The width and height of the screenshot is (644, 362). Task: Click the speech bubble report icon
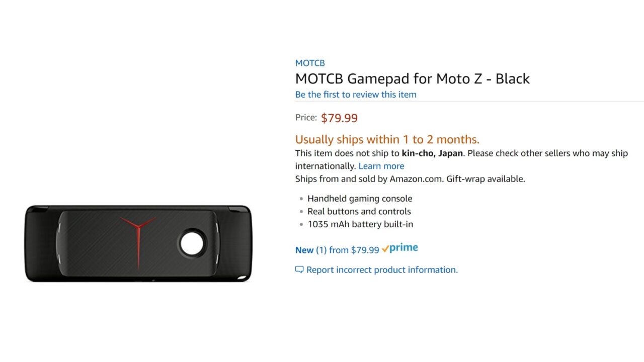pyautogui.click(x=299, y=269)
